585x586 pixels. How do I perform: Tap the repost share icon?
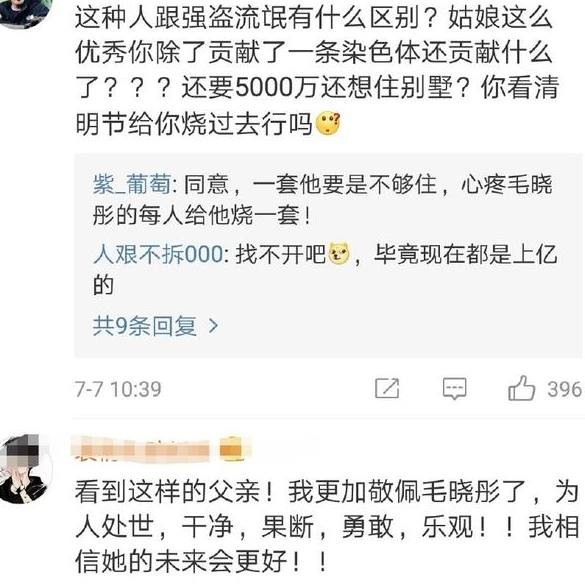pyautogui.click(x=387, y=388)
